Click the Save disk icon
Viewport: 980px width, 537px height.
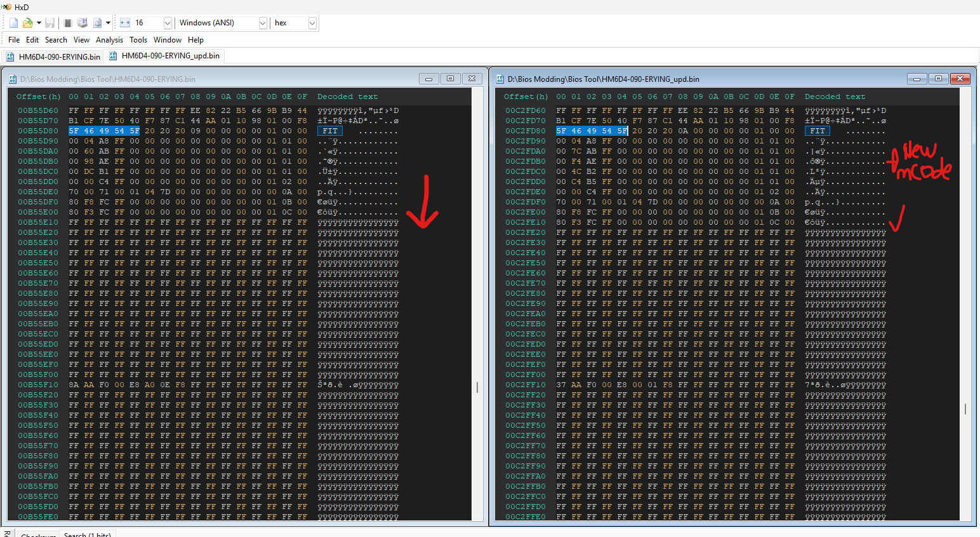coord(50,23)
